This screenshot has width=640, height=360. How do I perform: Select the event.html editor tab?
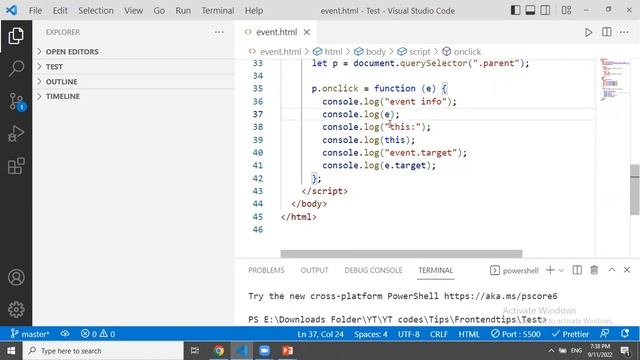click(276, 32)
